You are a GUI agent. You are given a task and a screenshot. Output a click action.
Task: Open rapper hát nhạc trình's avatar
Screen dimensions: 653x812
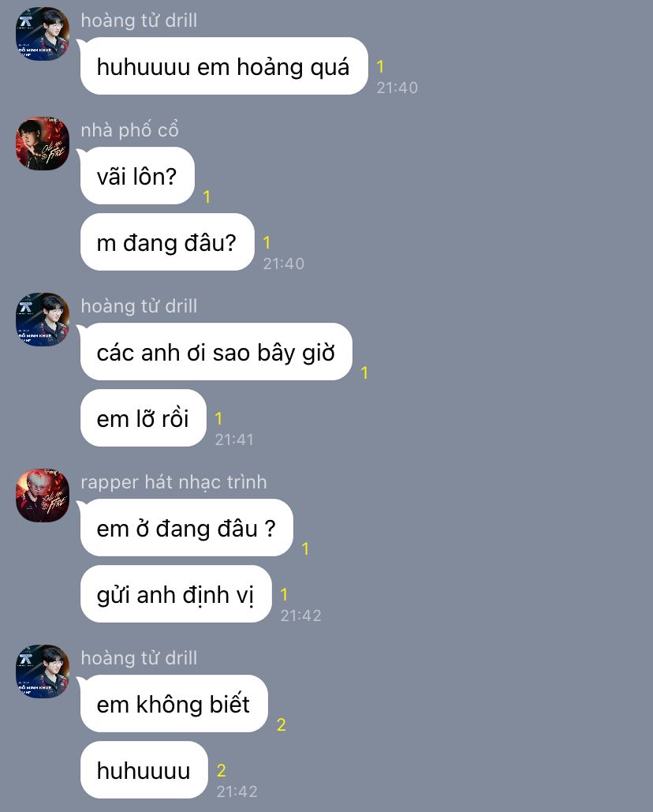[x=43, y=496]
